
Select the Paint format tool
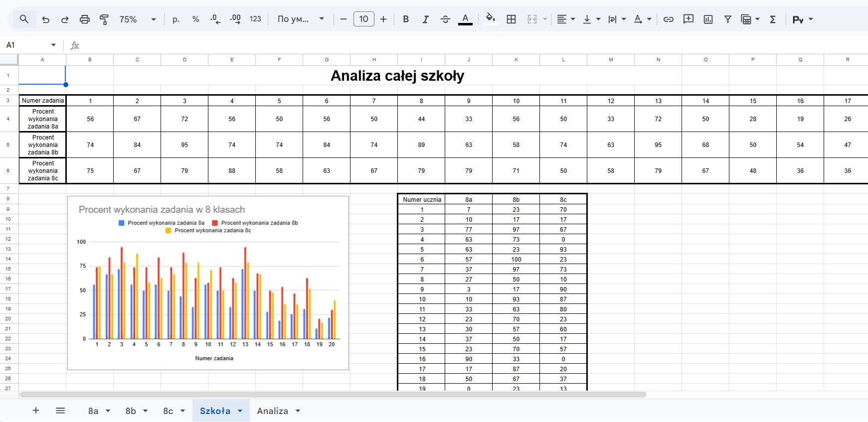click(104, 19)
